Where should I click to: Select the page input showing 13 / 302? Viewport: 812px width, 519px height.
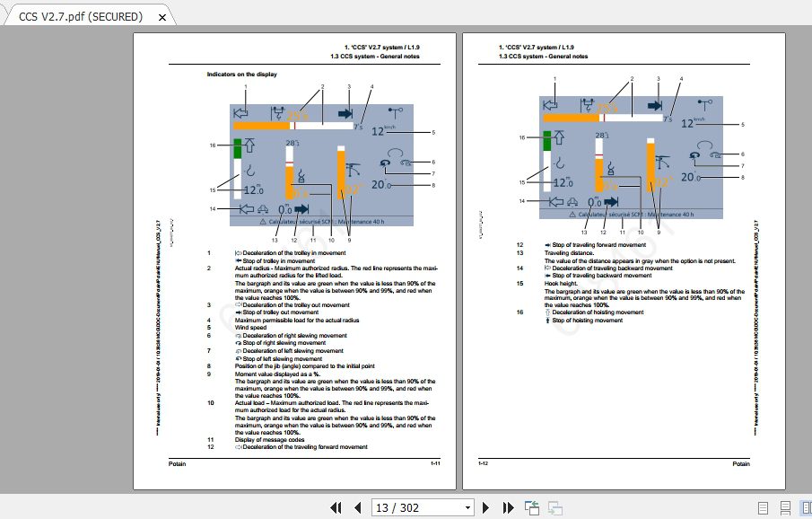(x=413, y=507)
